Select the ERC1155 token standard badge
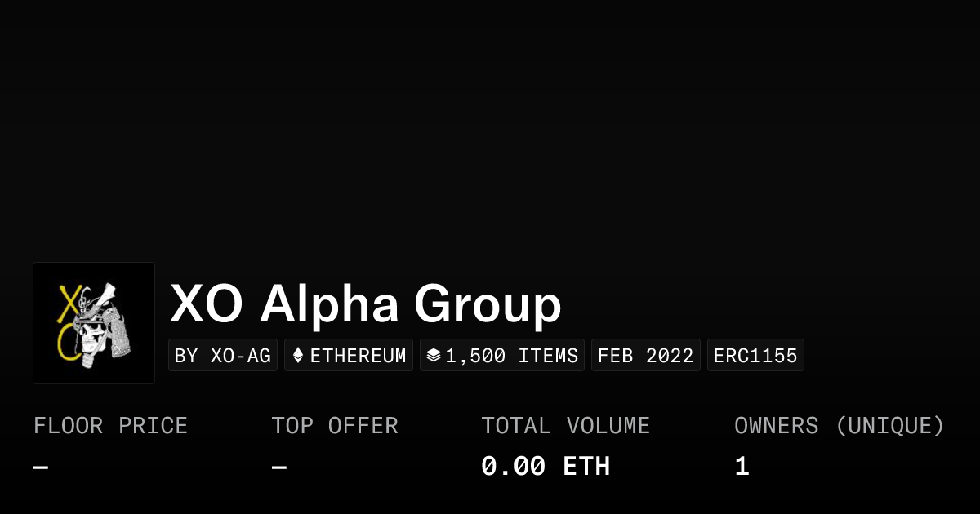 755,356
